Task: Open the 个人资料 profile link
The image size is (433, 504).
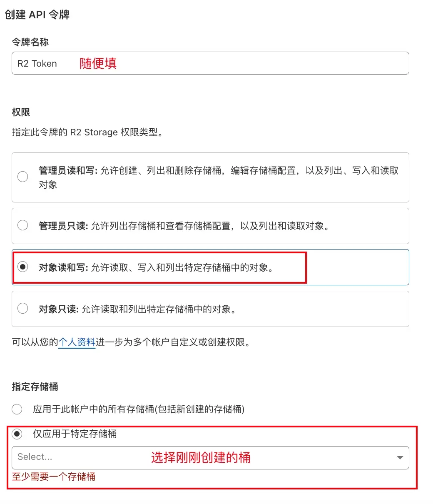Action: click(77, 342)
